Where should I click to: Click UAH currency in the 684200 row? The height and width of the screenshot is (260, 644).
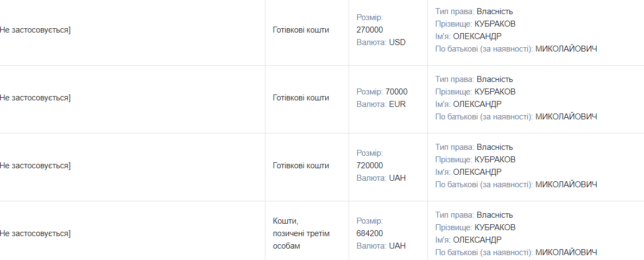[x=397, y=246]
